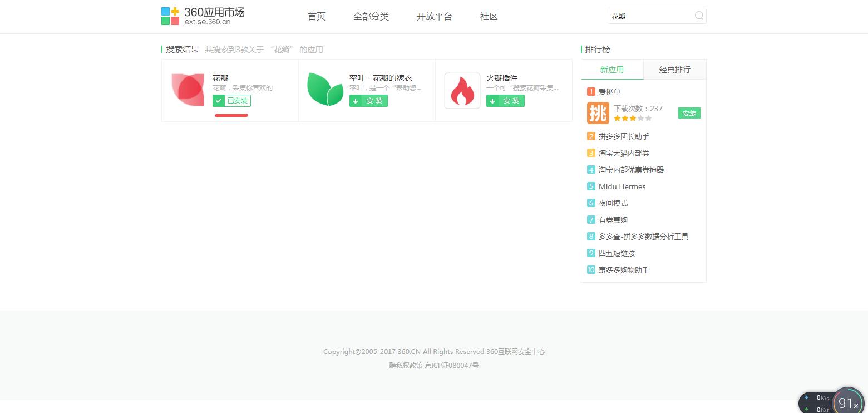
Task: Click 安装 for 爱挑单 in rankings
Action: 689,113
